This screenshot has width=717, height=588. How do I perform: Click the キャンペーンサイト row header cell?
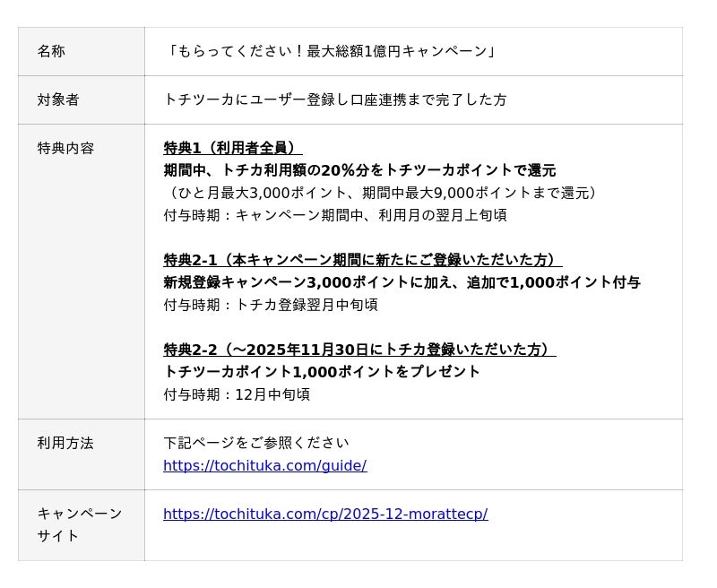click(79, 525)
